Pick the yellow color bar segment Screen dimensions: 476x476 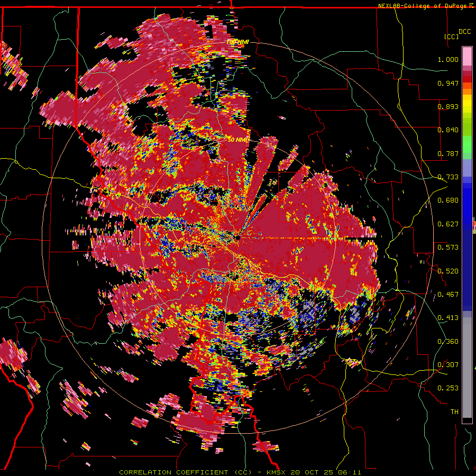click(467, 104)
